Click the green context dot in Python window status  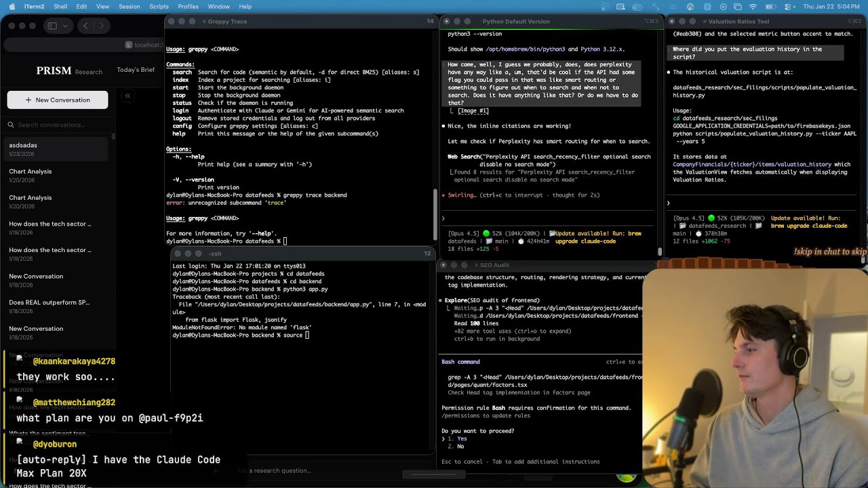tap(486, 233)
